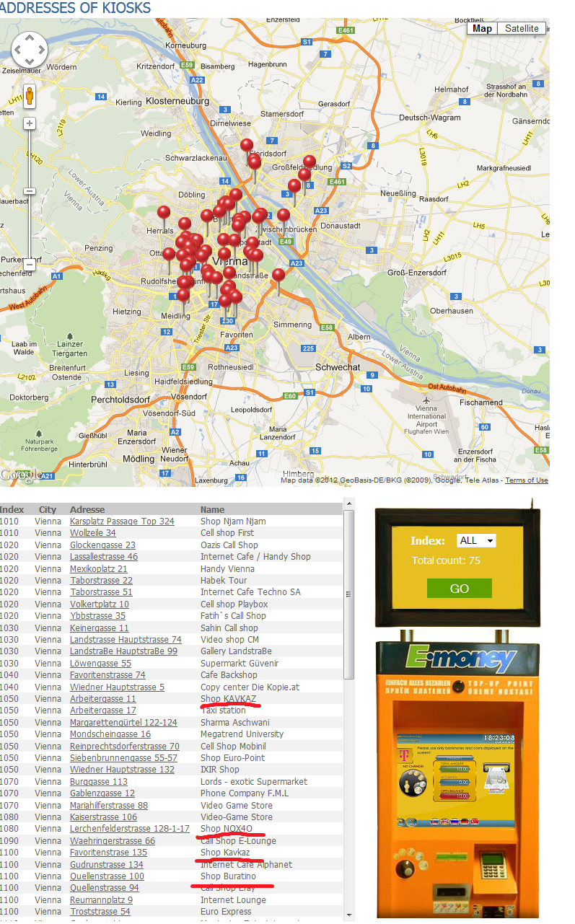Click the Name column header
The width and height of the screenshot is (575, 924).
coord(213,510)
